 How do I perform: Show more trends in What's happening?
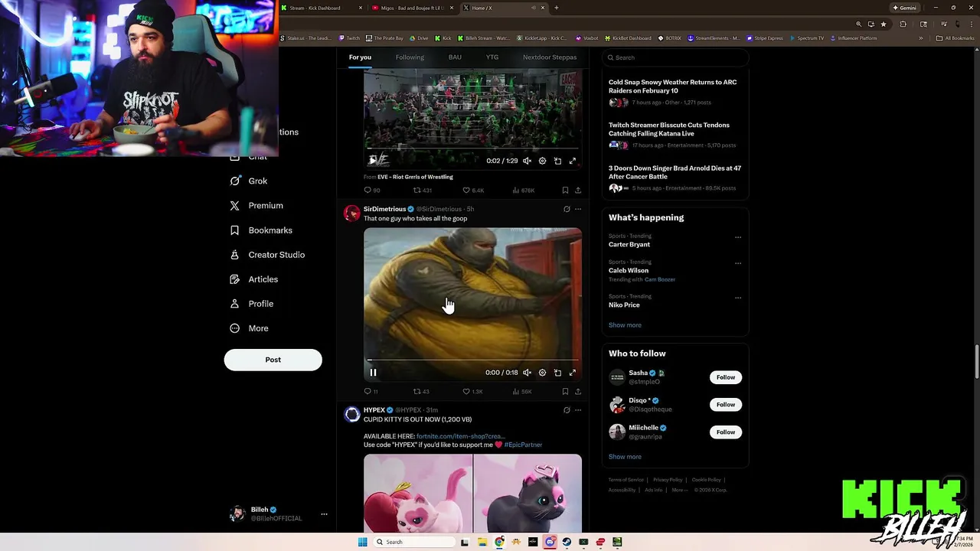tap(625, 325)
